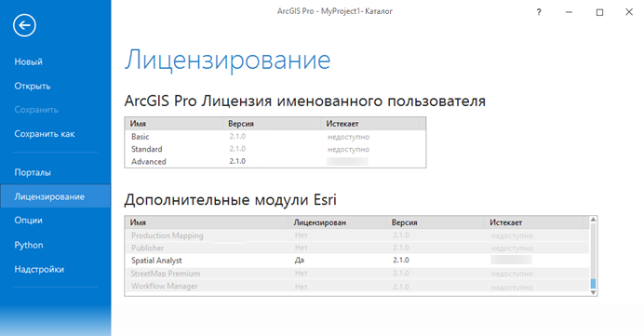This screenshot has width=644, height=336.
Task: Minimize the ArcGIS Pro window
Action: pos(569,12)
